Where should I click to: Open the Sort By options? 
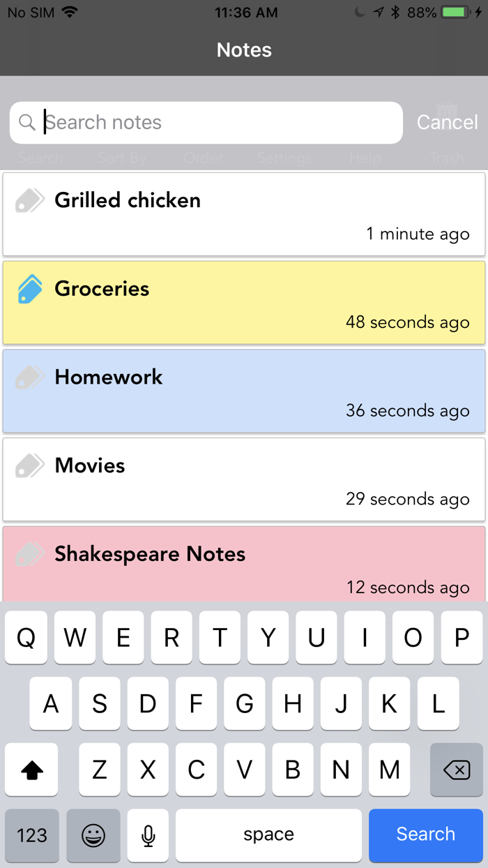(121, 158)
